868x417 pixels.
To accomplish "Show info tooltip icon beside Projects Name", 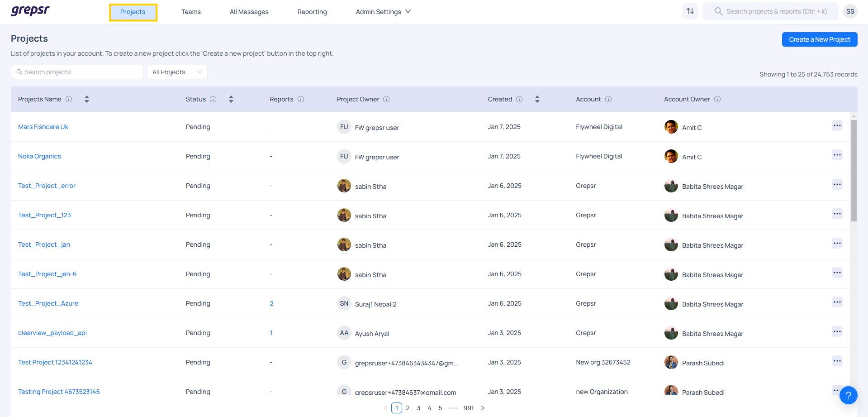I will 69,99.
